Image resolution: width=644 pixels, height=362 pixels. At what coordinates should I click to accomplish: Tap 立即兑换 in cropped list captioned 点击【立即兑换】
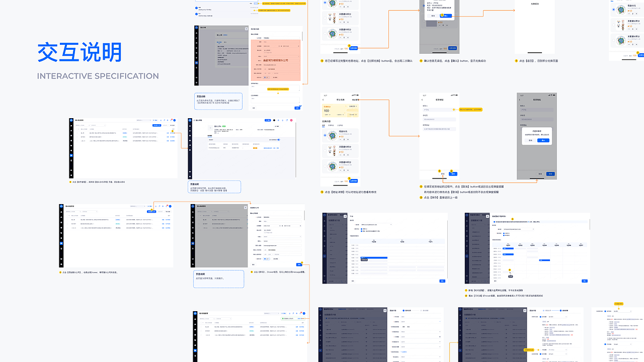354,48
